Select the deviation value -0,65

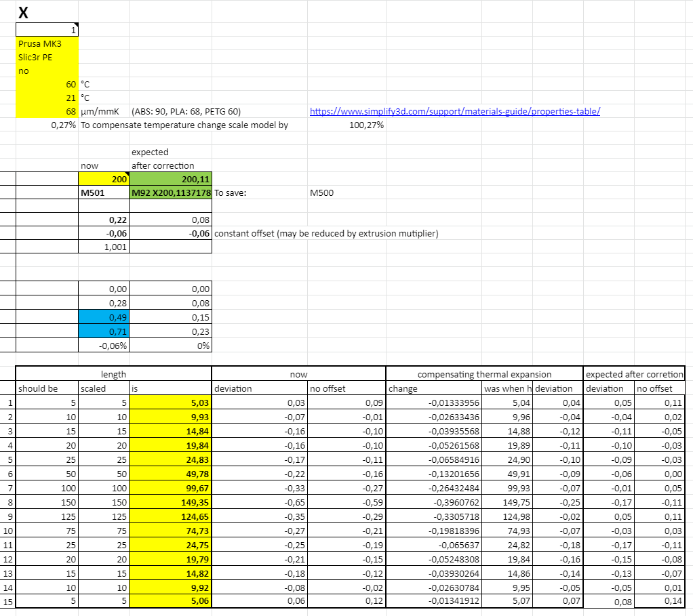260,502
